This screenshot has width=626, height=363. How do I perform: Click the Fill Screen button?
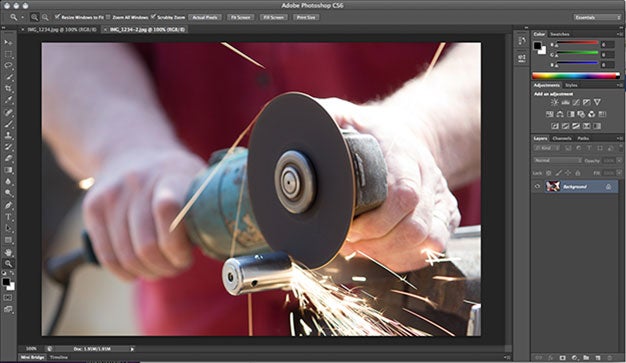(x=273, y=17)
